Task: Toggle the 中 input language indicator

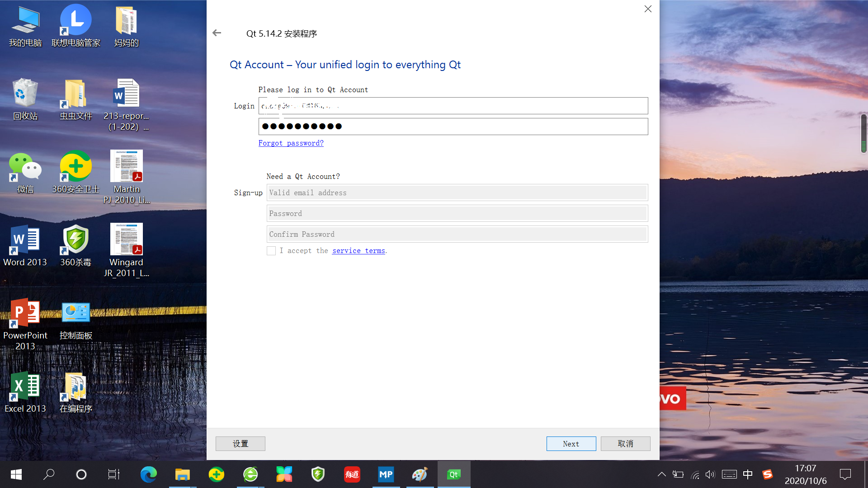Action: coord(748,474)
